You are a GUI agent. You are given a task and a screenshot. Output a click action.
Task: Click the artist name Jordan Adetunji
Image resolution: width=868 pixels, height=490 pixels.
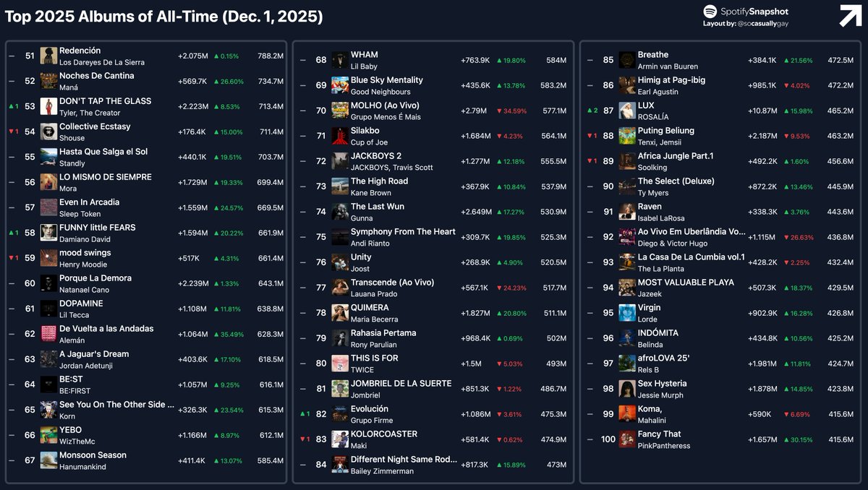click(86, 366)
